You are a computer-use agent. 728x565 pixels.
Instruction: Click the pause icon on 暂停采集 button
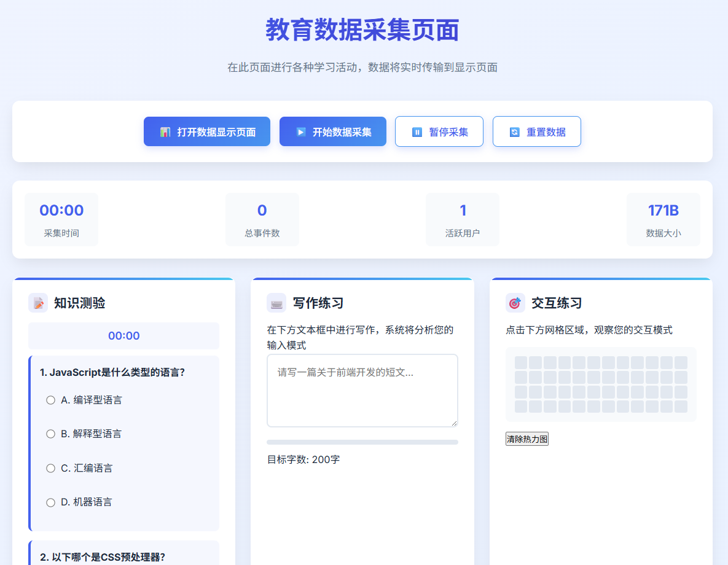click(x=417, y=132)
